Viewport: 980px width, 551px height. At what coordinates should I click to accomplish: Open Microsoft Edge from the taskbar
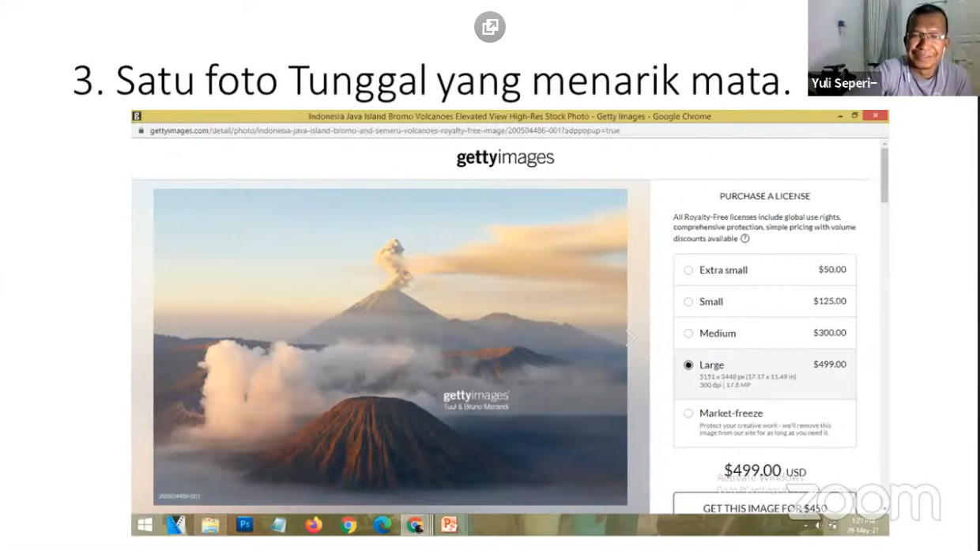click(382, 525)
